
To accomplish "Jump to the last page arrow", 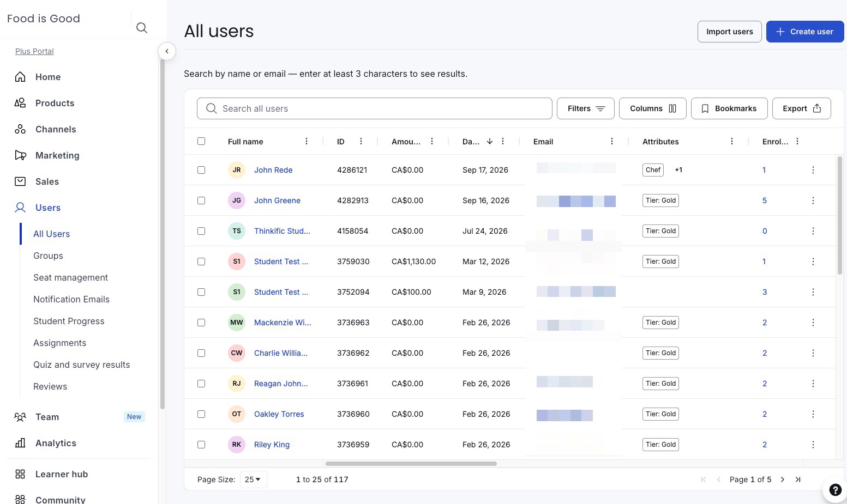I will [x=798, y=479].
